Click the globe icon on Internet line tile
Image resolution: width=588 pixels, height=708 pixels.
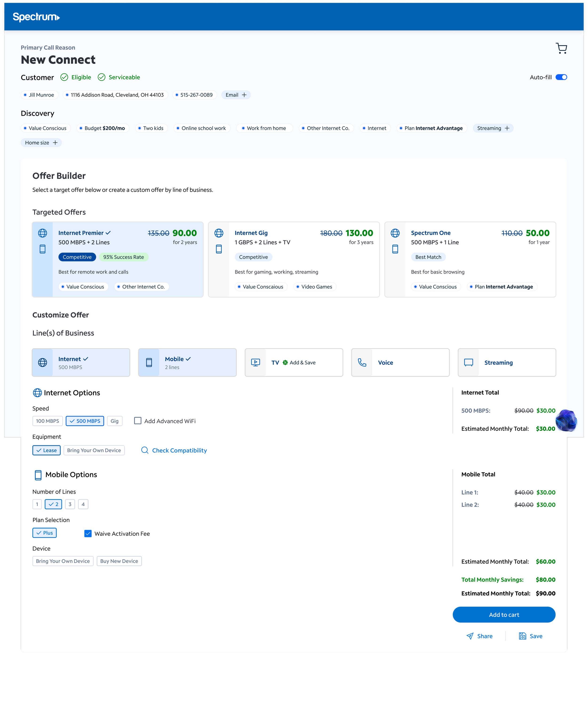[x=43, y=363]
